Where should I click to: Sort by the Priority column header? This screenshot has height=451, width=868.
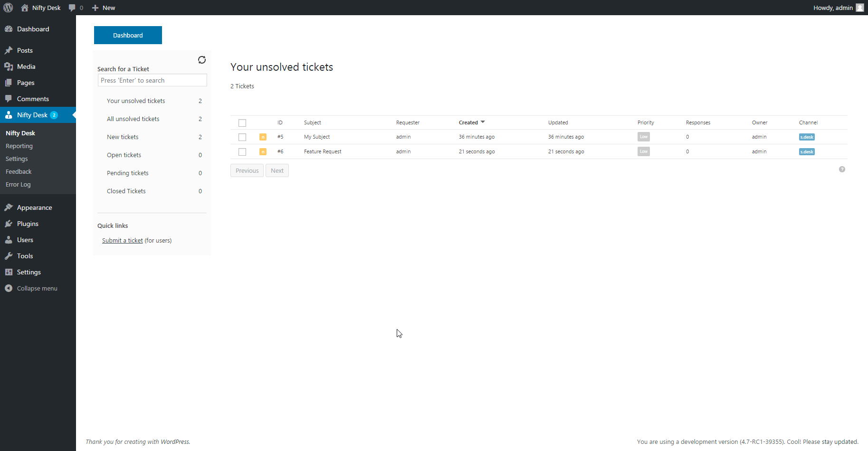pos(646,122)
